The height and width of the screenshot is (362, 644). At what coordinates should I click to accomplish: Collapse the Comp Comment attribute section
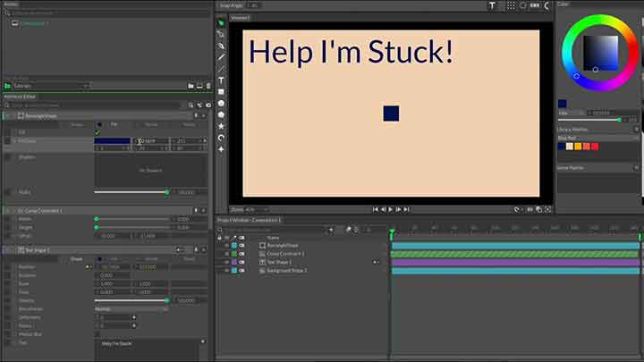7,211
